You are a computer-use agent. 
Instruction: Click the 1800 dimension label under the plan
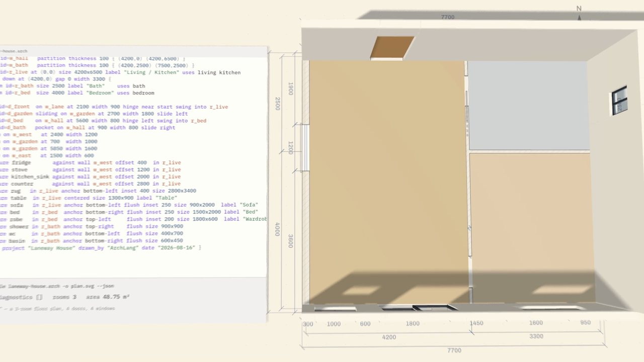[413, 324]
